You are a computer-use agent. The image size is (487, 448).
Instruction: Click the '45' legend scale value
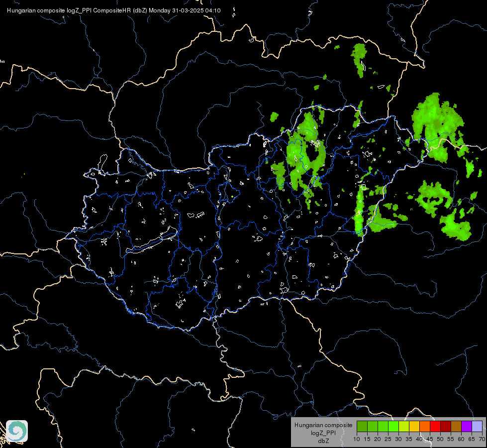429,440
